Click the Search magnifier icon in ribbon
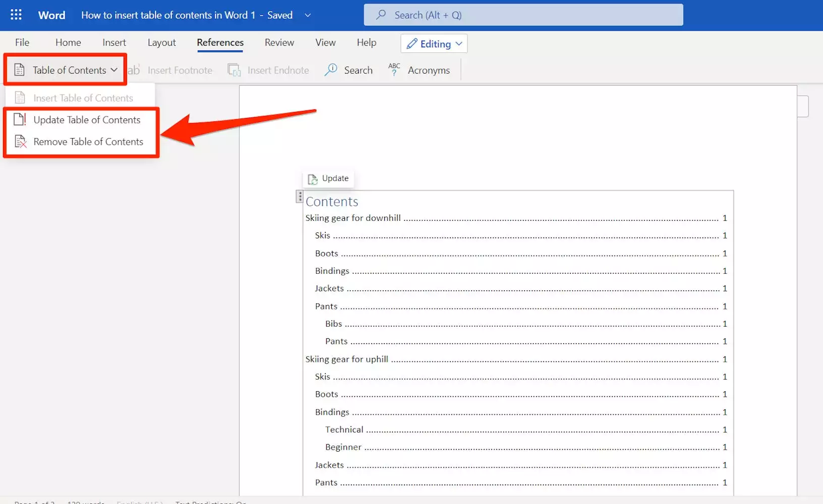The width and height of the screenshot is (823, 504). coord(331,70)
